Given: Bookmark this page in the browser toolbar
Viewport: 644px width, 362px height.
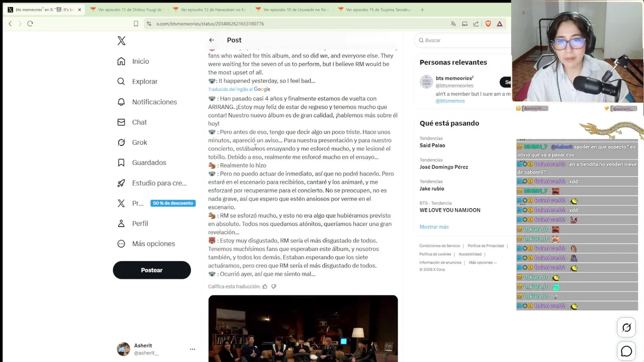Looking at the screenshot, I should point(136,24).
